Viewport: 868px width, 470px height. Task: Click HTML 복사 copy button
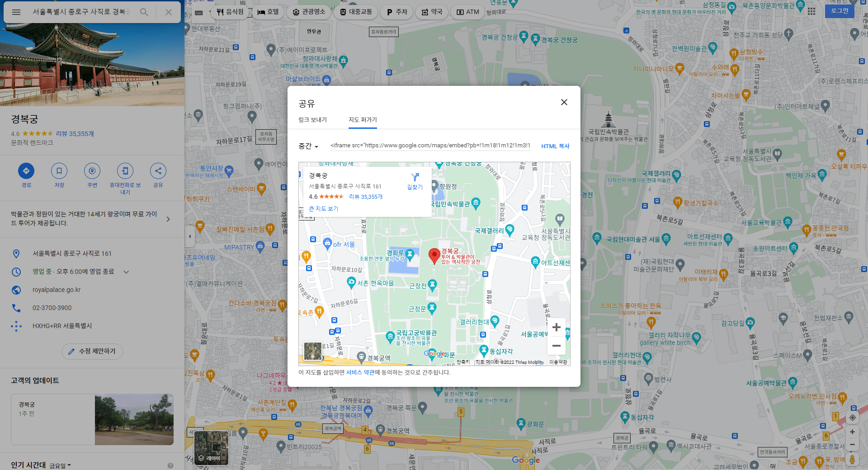pos(555,146)
